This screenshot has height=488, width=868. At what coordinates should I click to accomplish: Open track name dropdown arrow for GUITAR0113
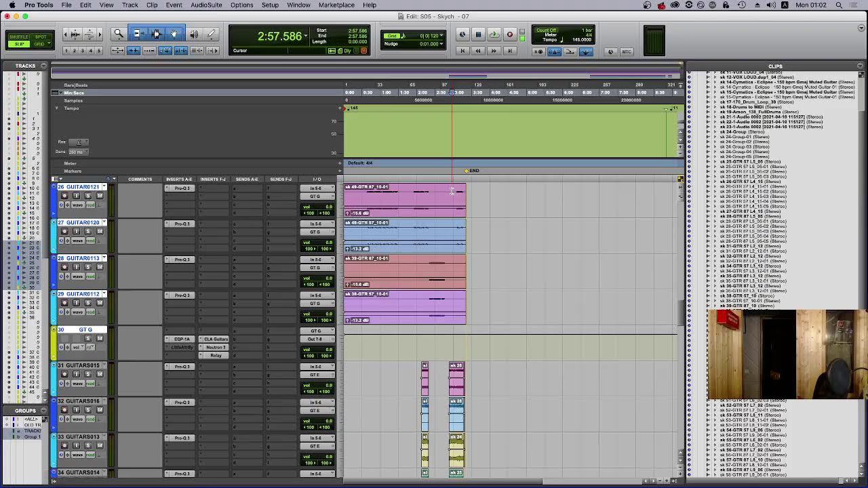[104, 258]
